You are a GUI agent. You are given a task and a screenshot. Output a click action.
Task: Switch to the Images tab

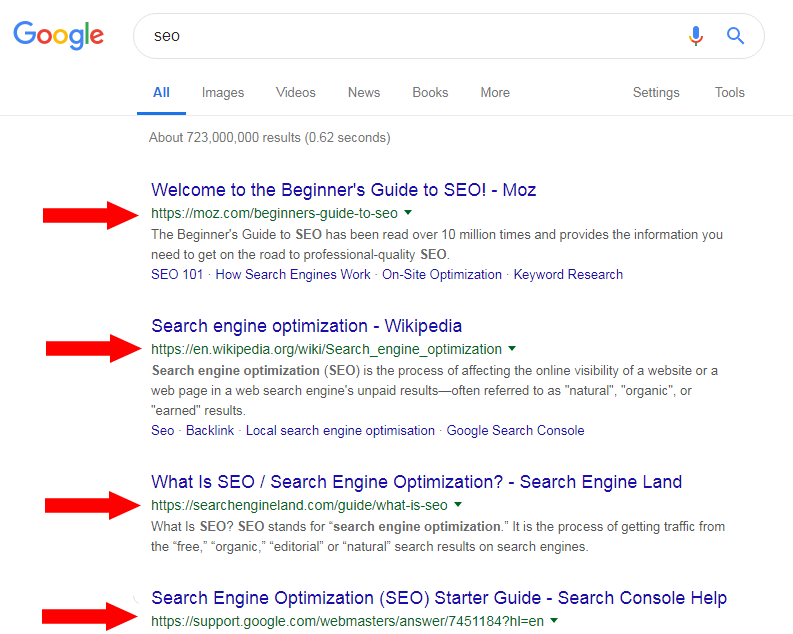(x=223, y=93)
